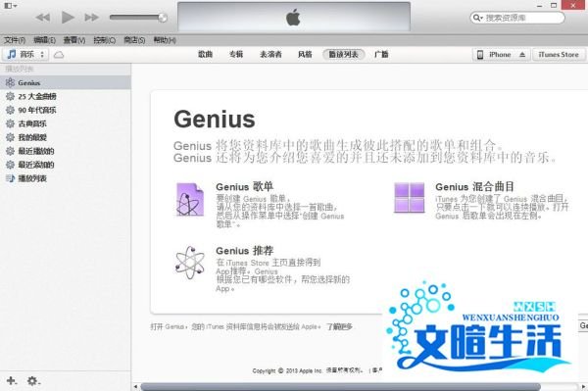This screenshot has width=588, height=391.
Task: Click the horizontal scrollbar thumb
Action: (340, 386)
